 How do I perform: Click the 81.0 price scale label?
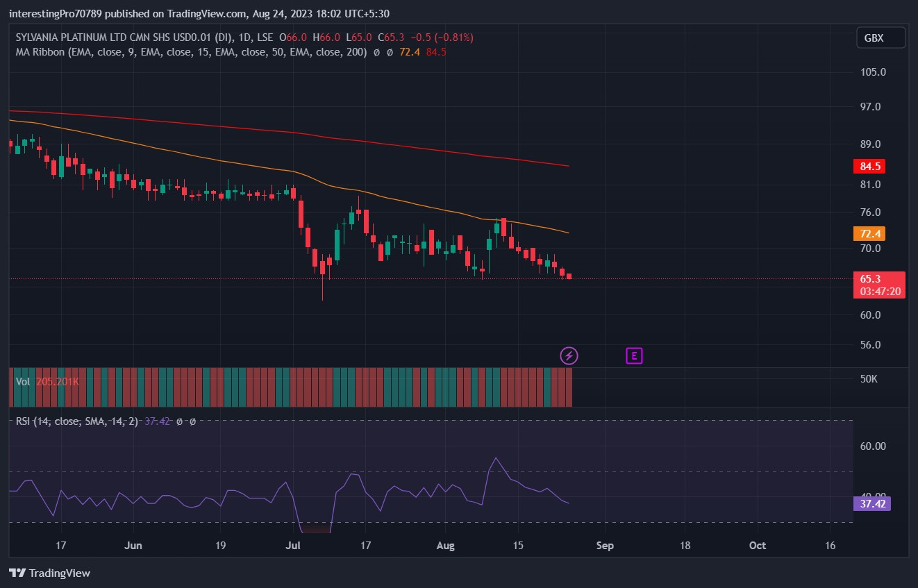[x=870, y=185]
